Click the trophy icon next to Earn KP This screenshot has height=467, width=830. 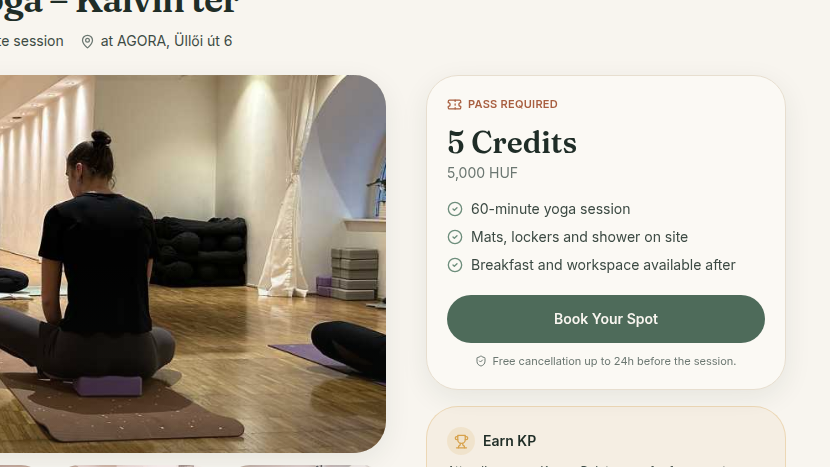click(461, 441)
